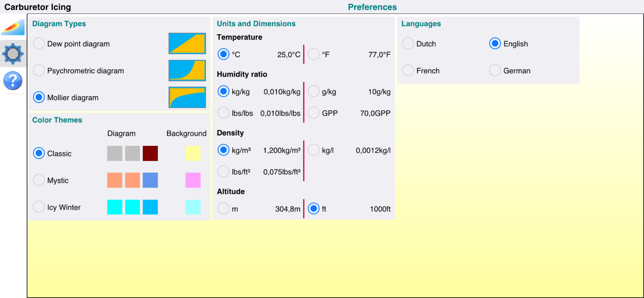Click the Classic yellow background swatch
This screenshot has height=298, width=644.
[193, 153]
